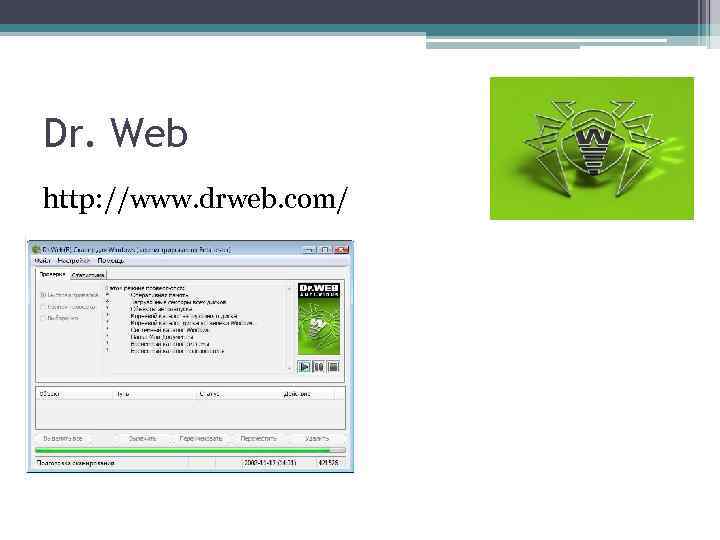Sort results by the Статус column

[x=238, y=394]
